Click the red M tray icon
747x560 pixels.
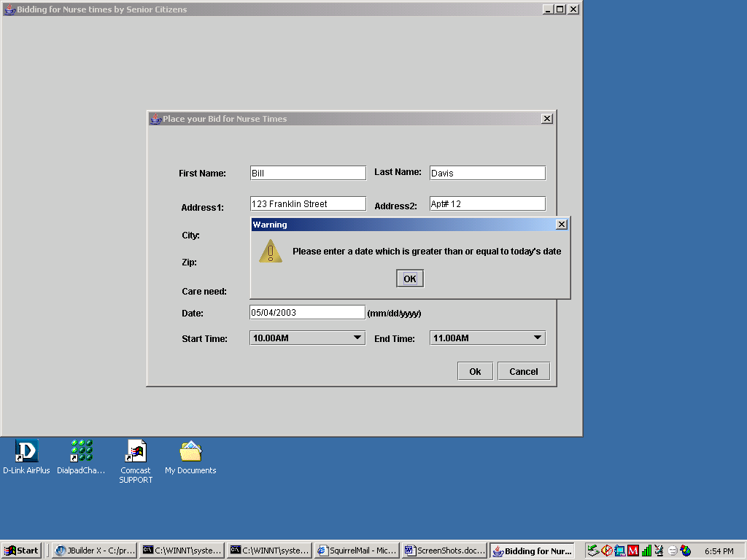pos(633,551)
